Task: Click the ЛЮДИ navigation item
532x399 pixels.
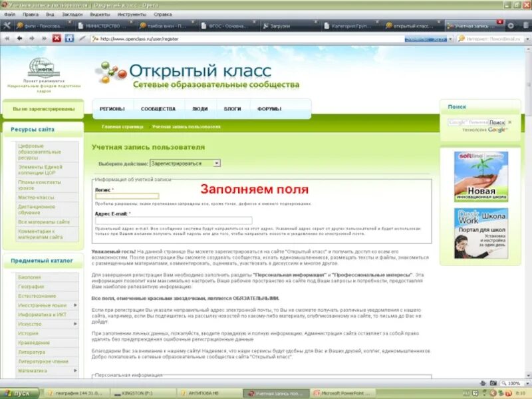Action: coord(200,109)
